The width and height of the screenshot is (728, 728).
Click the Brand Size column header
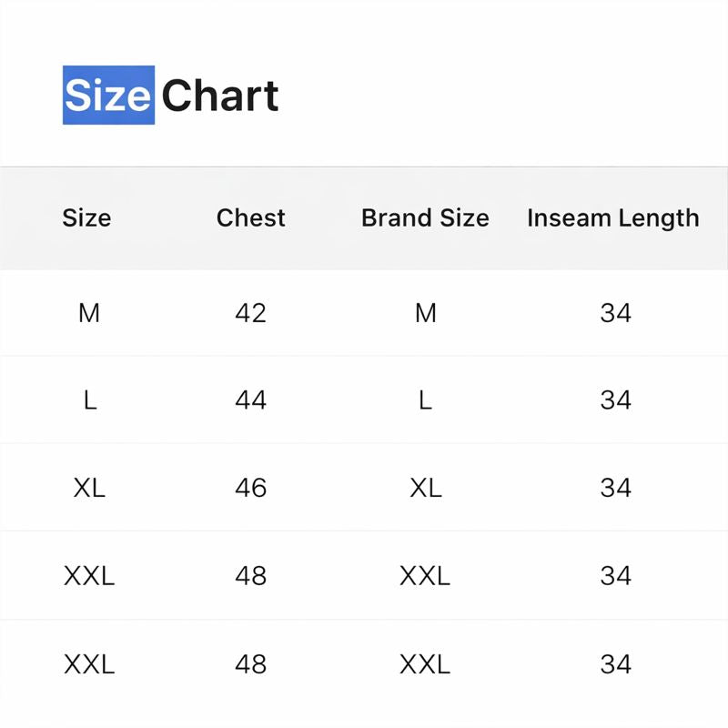[425, 218]
